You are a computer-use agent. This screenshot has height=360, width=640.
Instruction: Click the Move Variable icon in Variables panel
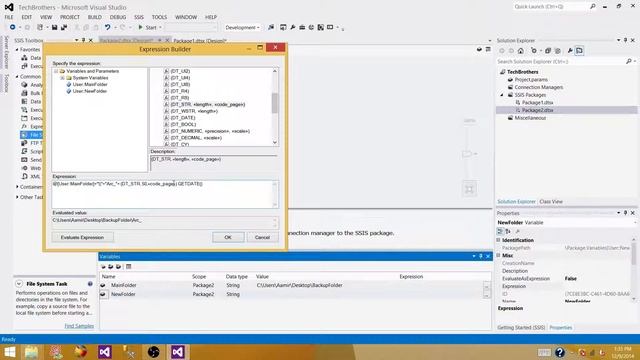[x=111, y=267]
